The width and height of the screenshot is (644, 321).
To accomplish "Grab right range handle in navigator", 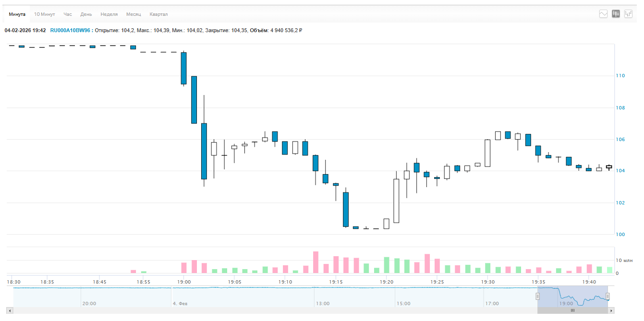I will coord(608,297).
